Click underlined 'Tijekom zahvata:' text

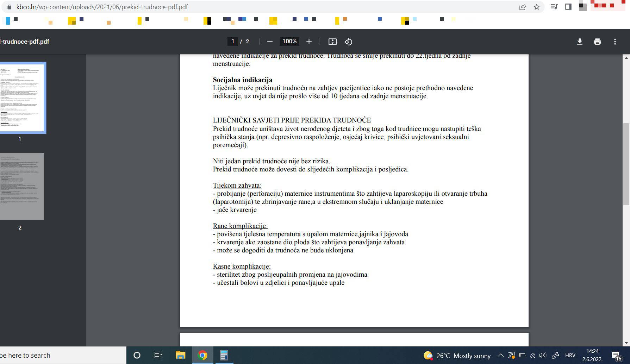click(x=237, y=186)
